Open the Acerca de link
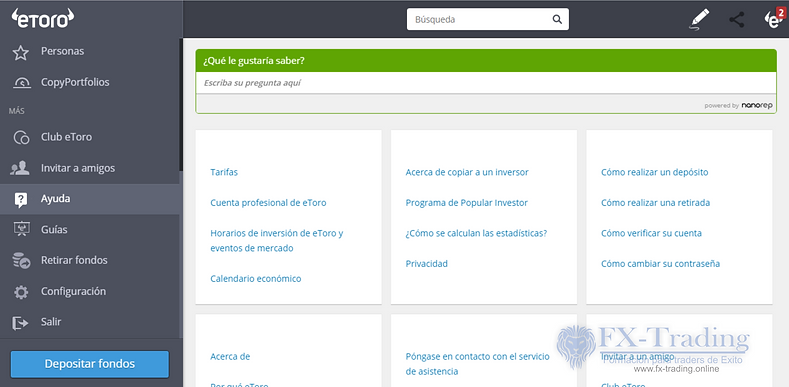Screen dimensions: 789x387 pos(230,356)
